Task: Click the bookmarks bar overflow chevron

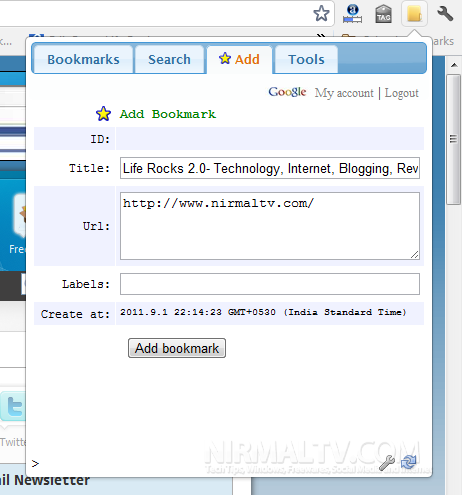Action: [x=321, y=35]
